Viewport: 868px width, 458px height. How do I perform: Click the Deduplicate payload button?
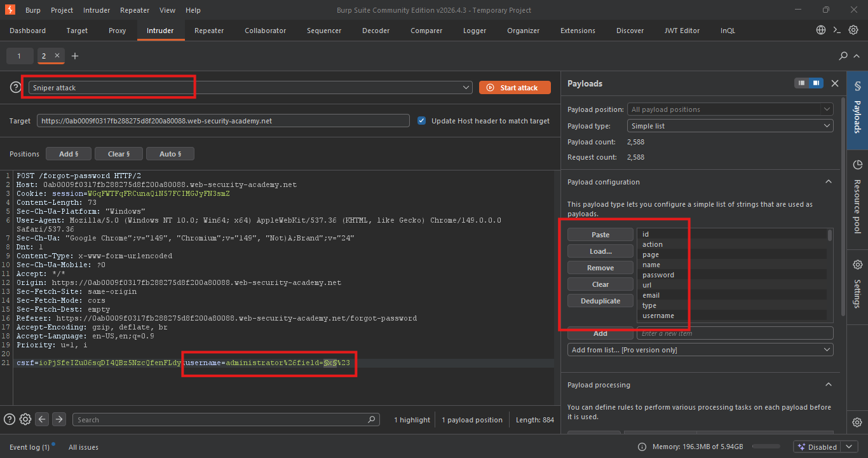600,301
